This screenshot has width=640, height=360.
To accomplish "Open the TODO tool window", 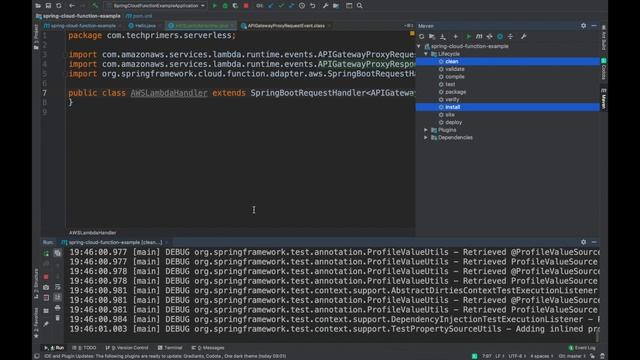I will pyautogui.click(x=84, y=348).
